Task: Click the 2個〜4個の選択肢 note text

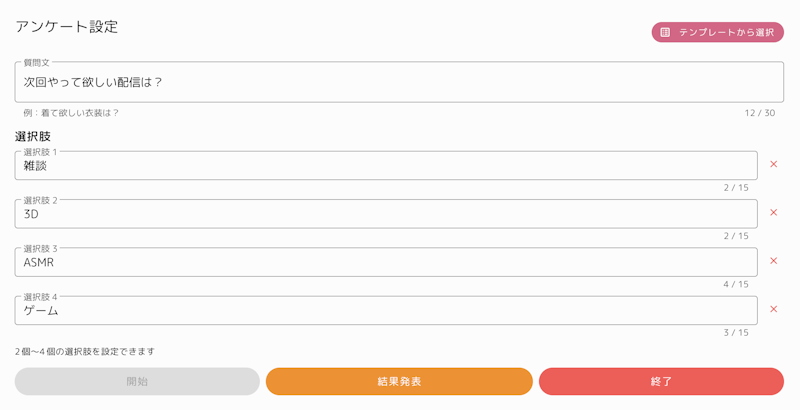Action: (85, 351)
